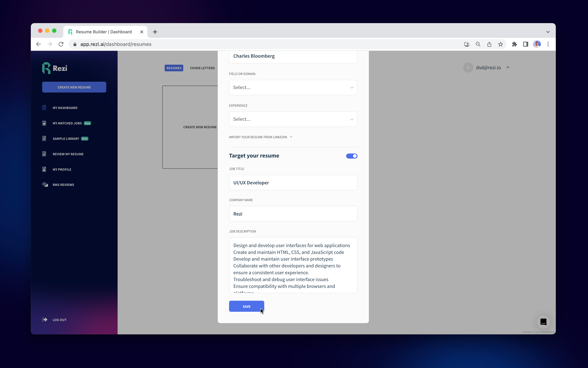Image resolution: width=588 pixels, height=368 pixels.
Task: Switch to the Resumes tab
Action: (174, 68)
